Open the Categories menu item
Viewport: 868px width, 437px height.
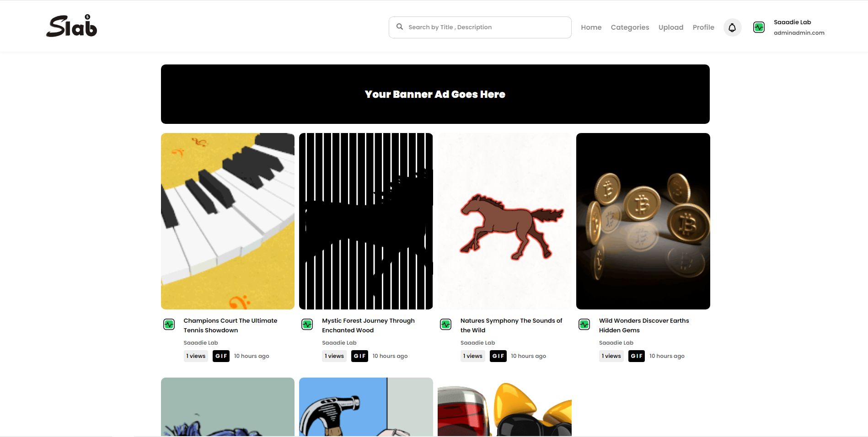(630, 27)
